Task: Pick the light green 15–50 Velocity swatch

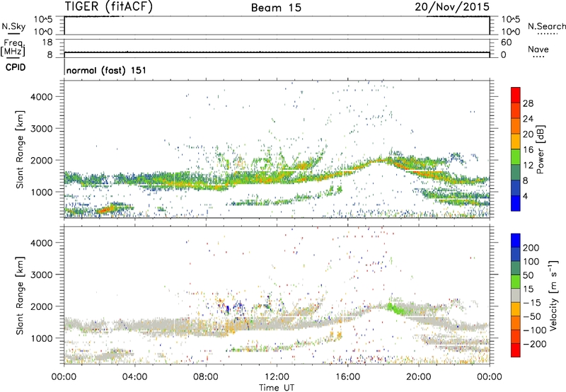Action: pyautogui.click(x=516, y=282)
